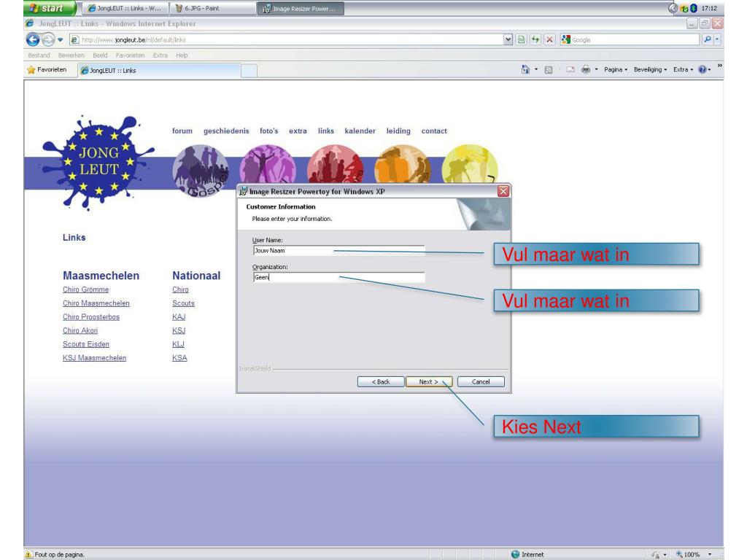Go to the kalender page link
The height and width of the screenshot is (560, 747).
pos(360,131)
